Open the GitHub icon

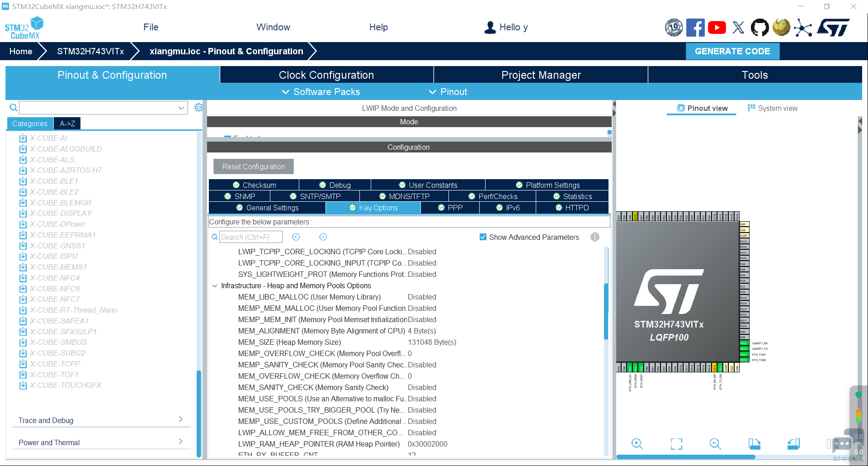759,28
